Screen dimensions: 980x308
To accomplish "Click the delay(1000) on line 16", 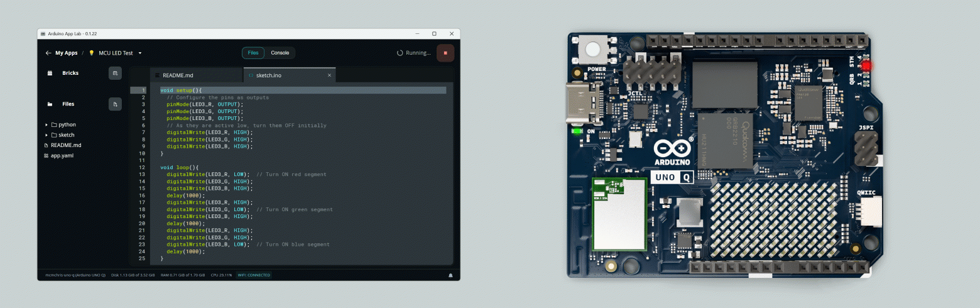I will click(185, 195).
